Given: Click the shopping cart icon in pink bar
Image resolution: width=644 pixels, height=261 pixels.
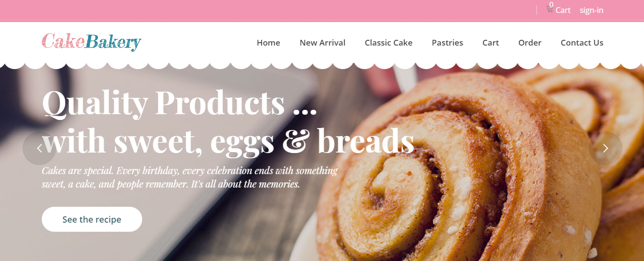Looking at the screenshot, I should 549,10.
